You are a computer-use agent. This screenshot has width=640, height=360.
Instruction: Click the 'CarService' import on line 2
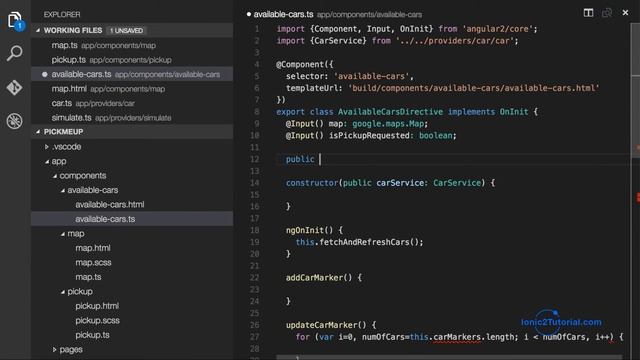[x=338, y=41]
